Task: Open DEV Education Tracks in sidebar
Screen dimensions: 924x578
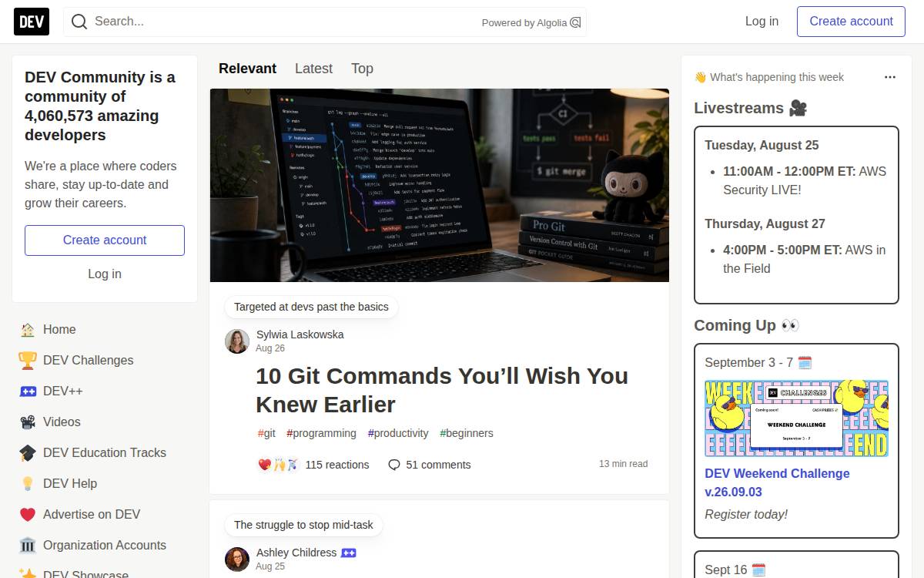Action: [105, 453]
